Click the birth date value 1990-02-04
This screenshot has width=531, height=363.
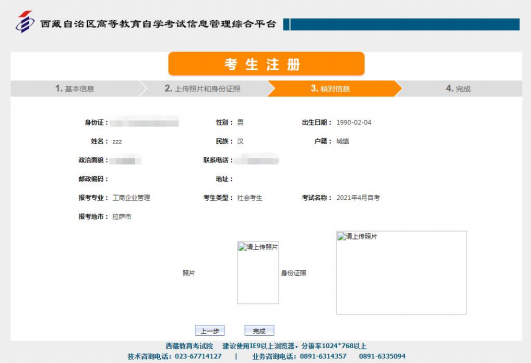pos(354,123)
